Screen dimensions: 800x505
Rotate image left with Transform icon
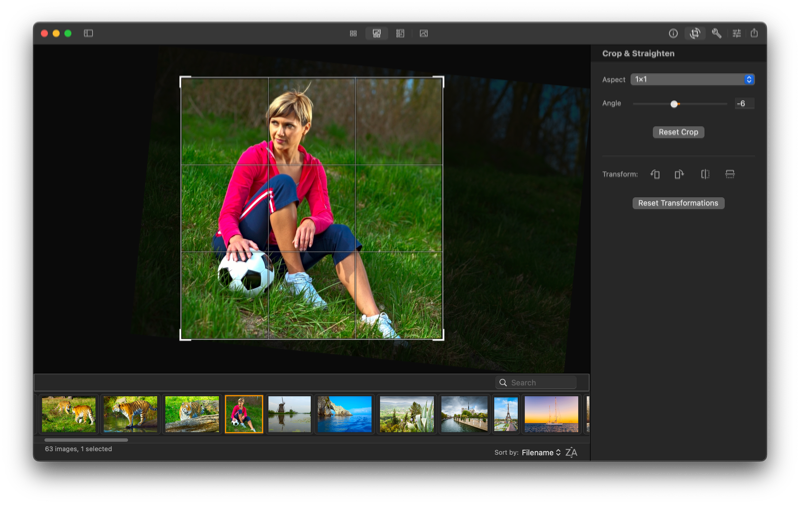pos(655,174)
